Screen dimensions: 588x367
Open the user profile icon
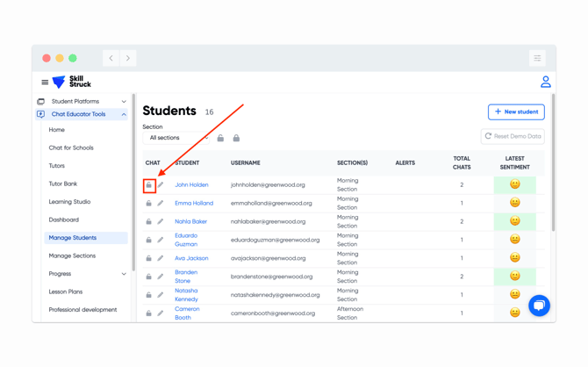point(545,83)
